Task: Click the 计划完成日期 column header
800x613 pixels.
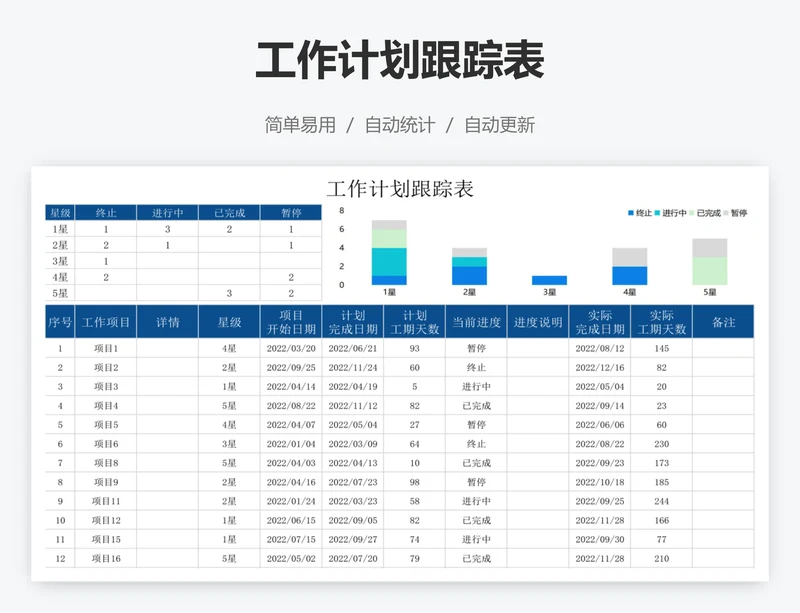Action: coord(353,322)
